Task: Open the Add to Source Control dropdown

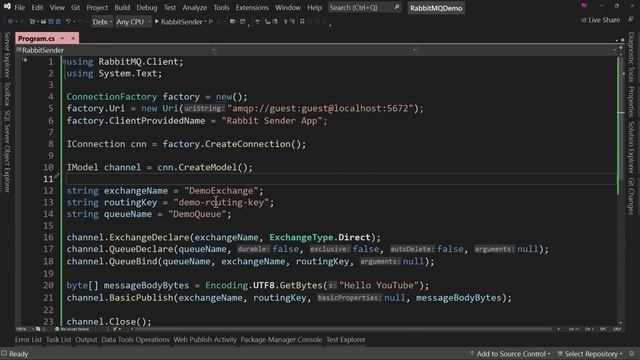Action: [510, 353]
